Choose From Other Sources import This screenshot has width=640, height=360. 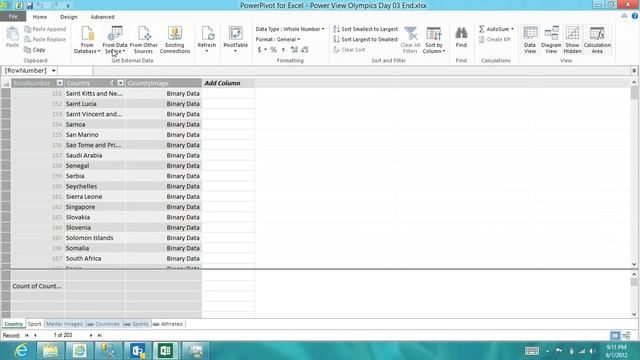point(143,40)
